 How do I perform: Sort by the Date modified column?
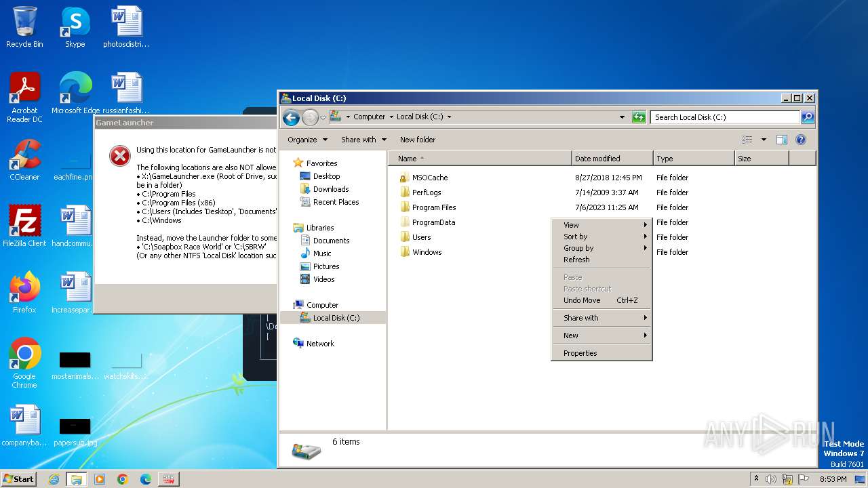612,159
